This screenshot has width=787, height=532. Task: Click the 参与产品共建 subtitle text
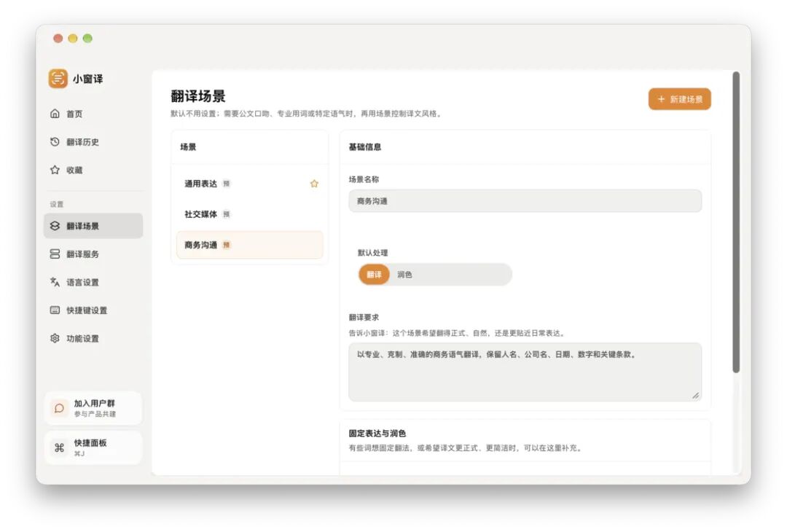[95, 414]
